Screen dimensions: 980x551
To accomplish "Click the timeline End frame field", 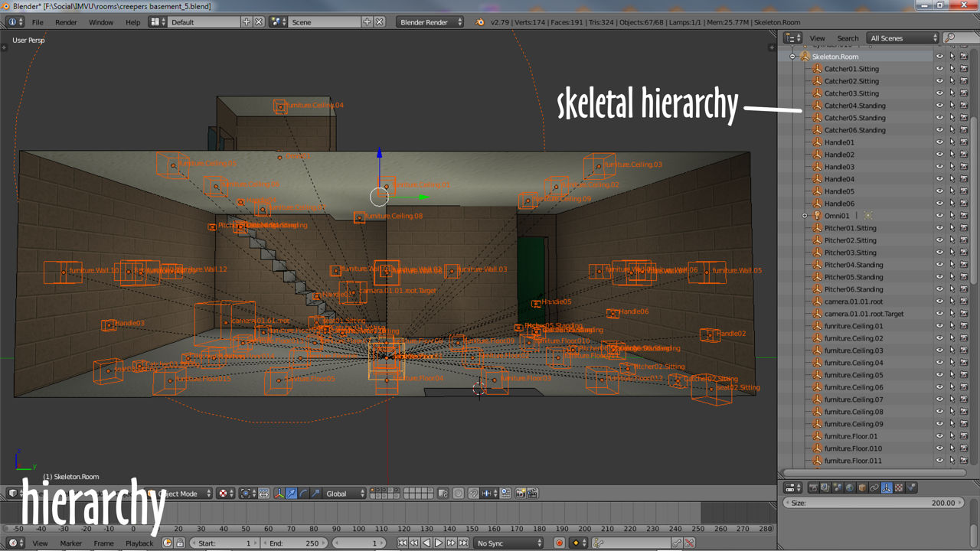I will pyautogui.click(x=294, y=543).
